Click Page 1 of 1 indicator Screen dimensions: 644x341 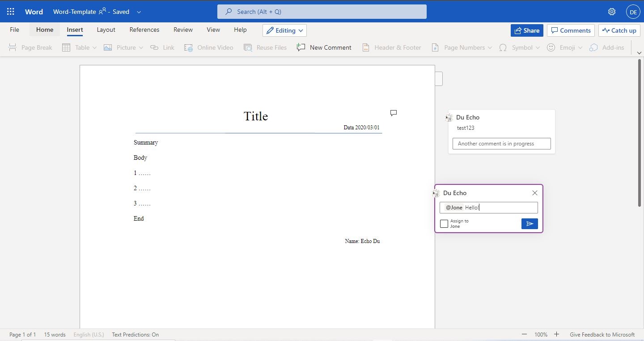pyautogui.click(x=22, y=335)
